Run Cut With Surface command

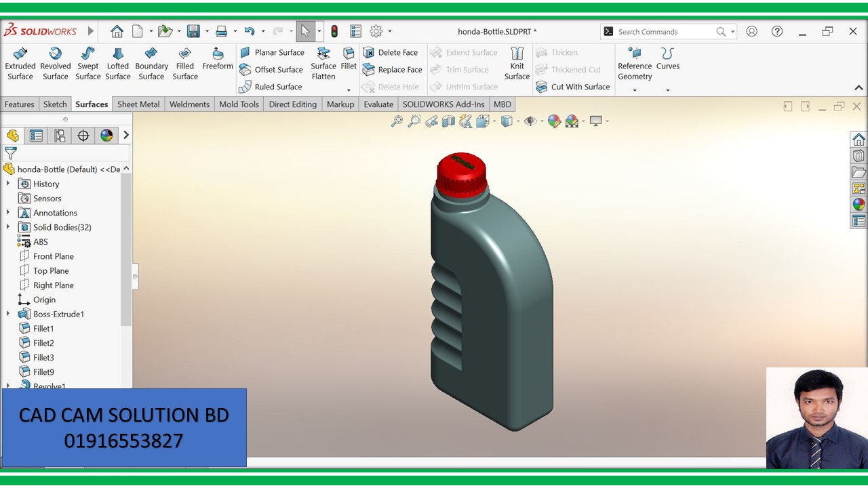[573, 87]
